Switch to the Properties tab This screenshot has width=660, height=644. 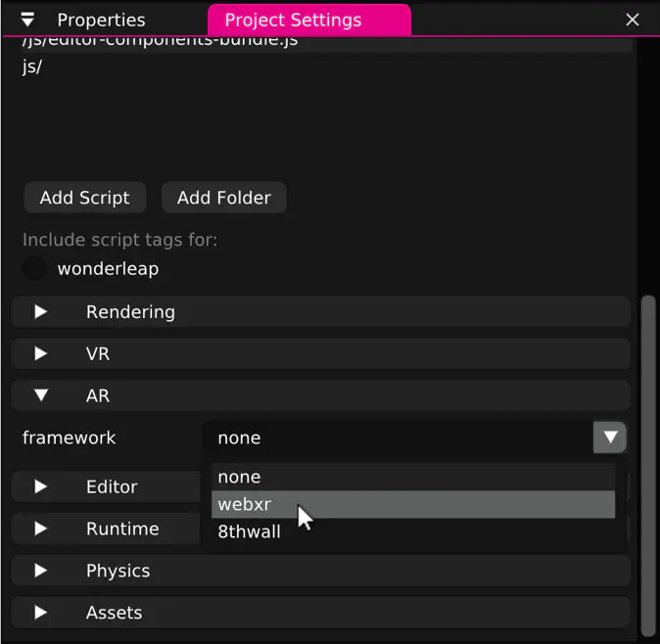(101, 20)
